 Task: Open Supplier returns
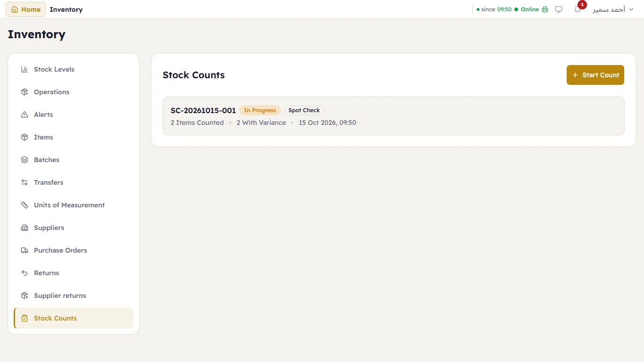coord(74,296)
